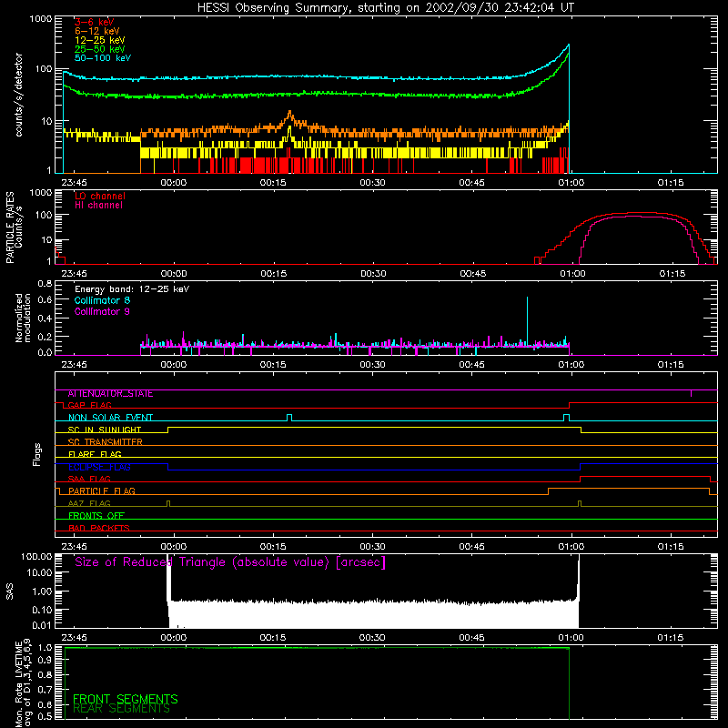Image resolution: width=728 pixels, height=728 pixels.
Task: Click the BAD_PACKETS flag label
Action: tap(99, 529)
